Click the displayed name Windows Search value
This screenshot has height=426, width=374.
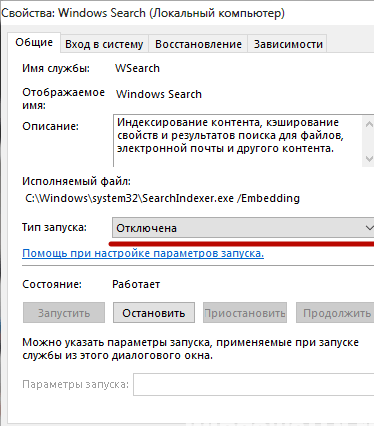pyautogui.click(x=159, y=94)
